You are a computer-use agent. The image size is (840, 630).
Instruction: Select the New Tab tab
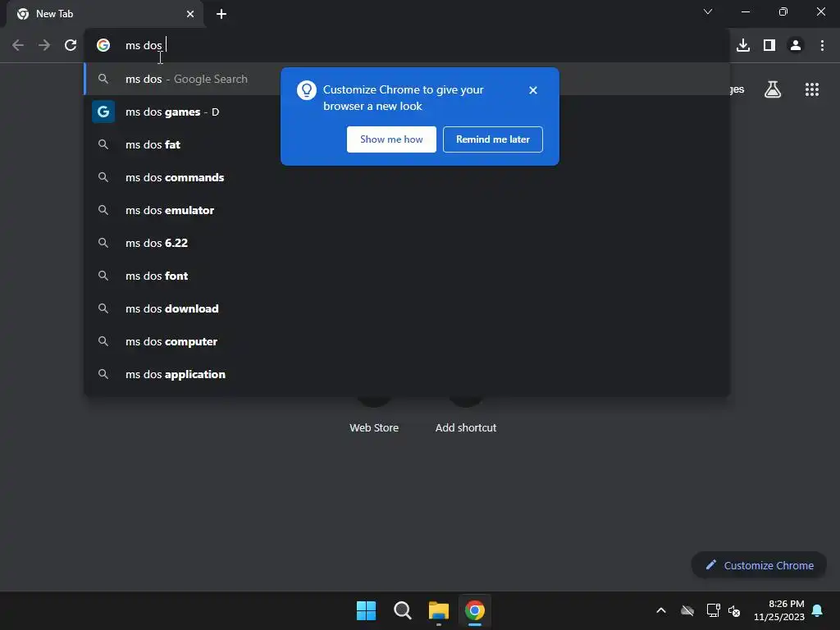click(105, 14)
